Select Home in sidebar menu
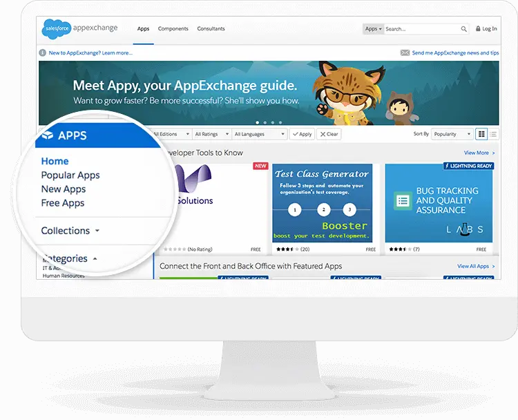 coord(55,161)
